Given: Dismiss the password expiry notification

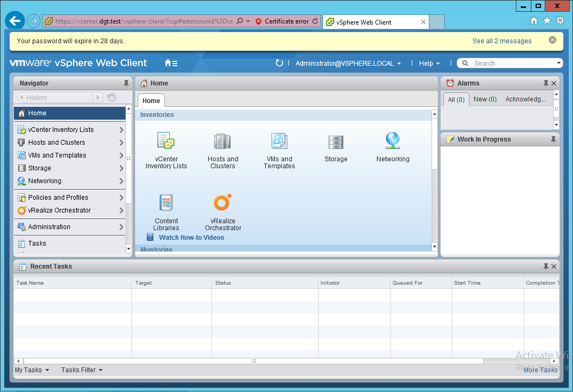Looking at the screenshot, I should tap(552, 40).
